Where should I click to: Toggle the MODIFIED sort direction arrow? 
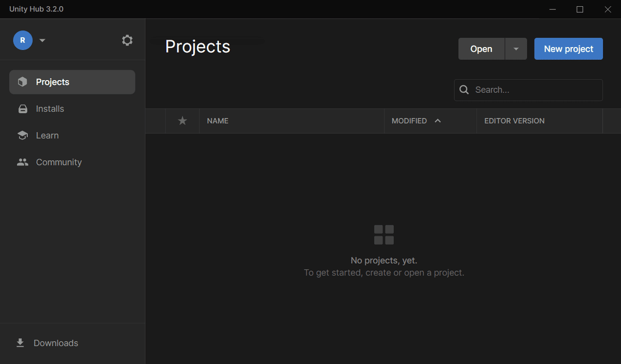438,120
